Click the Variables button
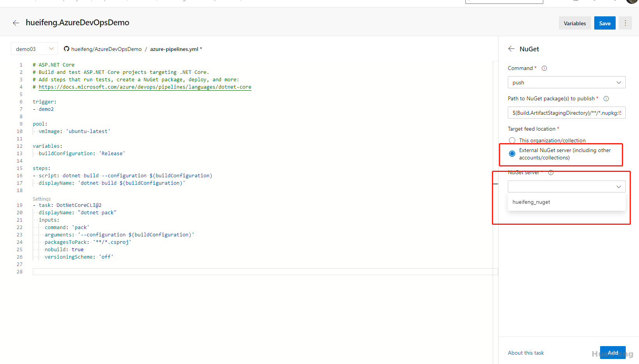This screenshot has height=364, width=639. coord(575,23)
